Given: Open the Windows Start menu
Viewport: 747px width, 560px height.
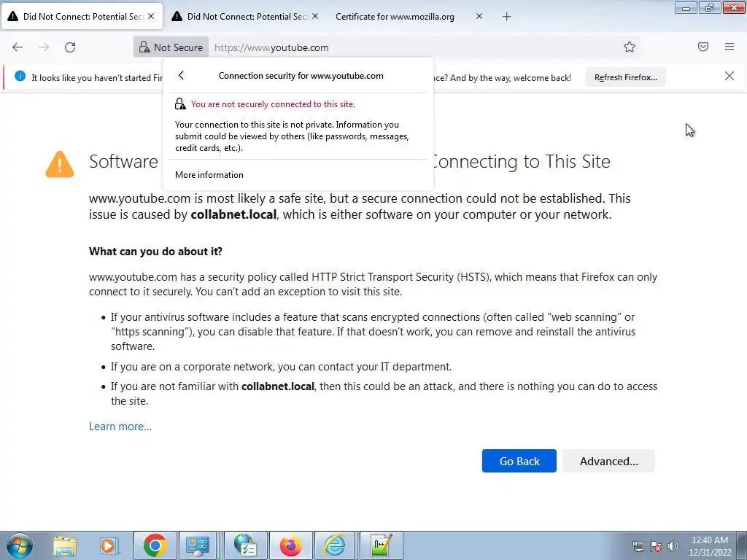Looking at the screenshot, I should pyautogui.click(x=20, y=545).
